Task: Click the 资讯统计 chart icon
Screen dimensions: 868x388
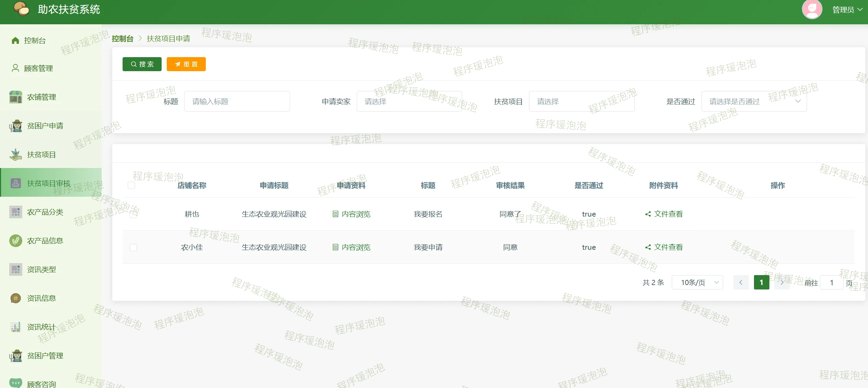Action: 16,327
